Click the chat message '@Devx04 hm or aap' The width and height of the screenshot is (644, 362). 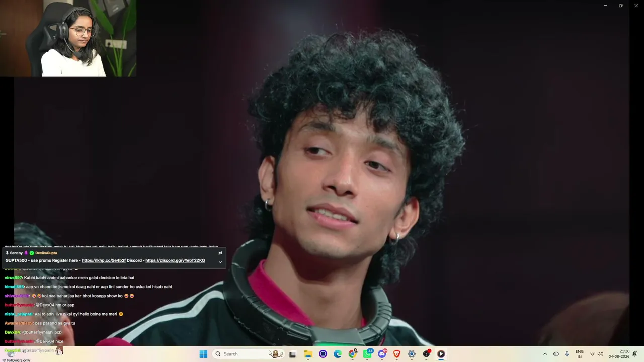pyautogui.click(x=55, y=305)
